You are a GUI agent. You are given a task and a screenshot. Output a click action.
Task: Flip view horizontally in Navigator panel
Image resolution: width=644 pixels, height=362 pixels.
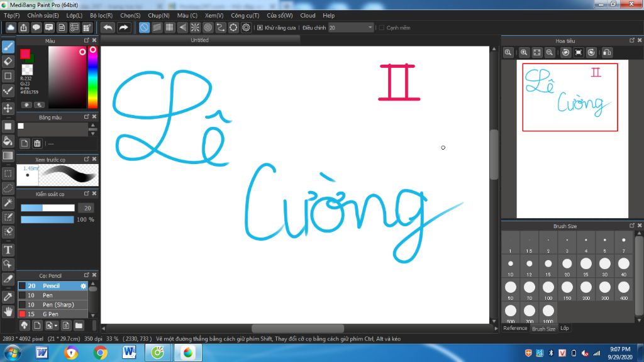[x=607, y=53]
